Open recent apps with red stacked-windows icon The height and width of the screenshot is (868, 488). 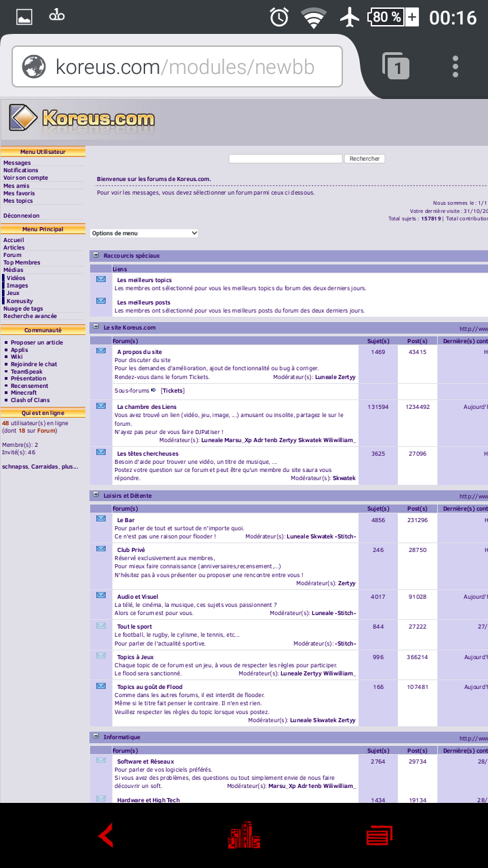click(x=379, y=835)
